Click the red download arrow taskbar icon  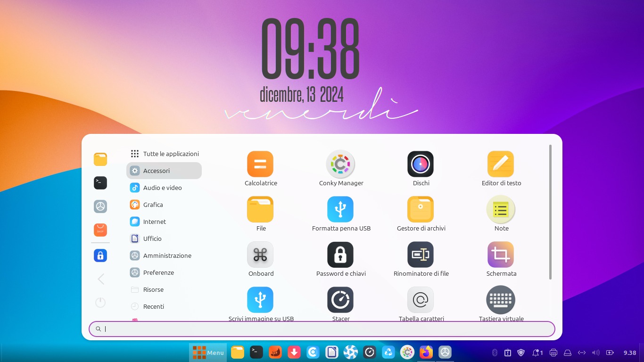coord(294,352)
